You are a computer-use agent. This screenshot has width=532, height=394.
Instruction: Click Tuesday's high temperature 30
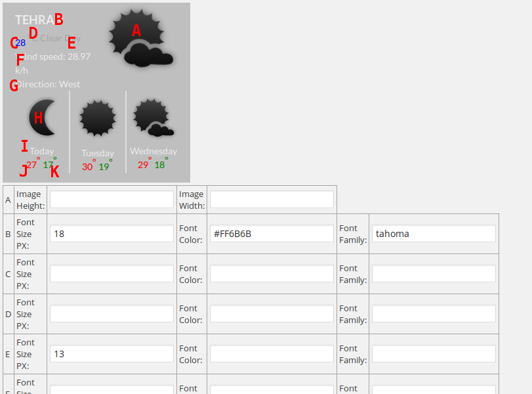[x=87, y=167]
